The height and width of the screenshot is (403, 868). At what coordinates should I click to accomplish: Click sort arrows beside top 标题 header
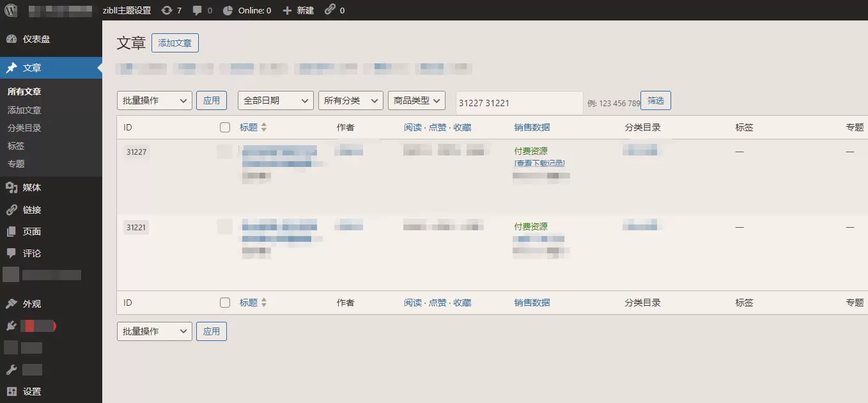tap(264, 127)
